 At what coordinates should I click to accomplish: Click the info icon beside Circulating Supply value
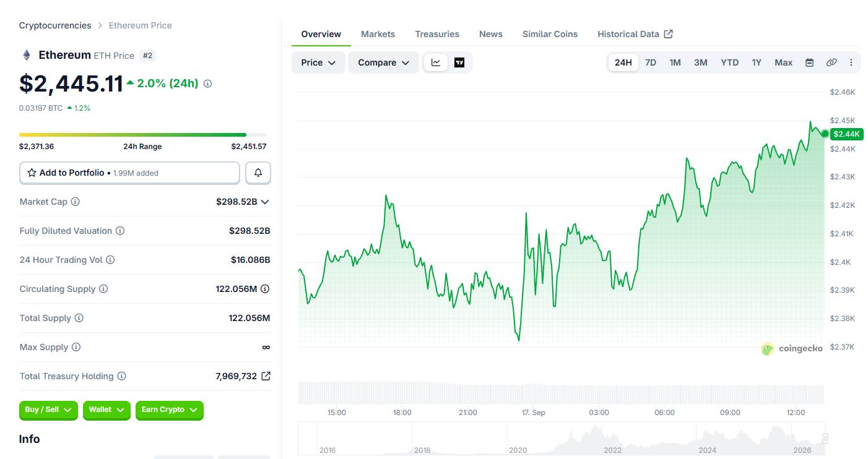265,289
